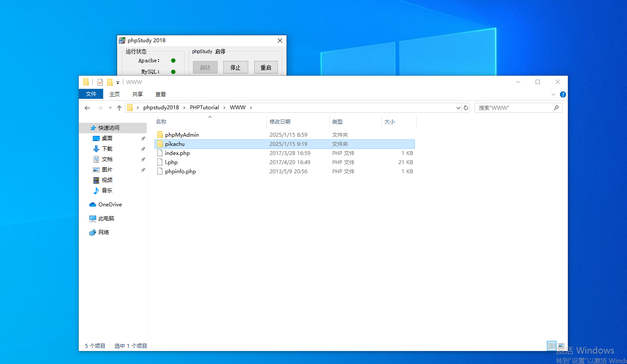
Task: Open the 共享 ribbon tab
Action: click(138, 94)
